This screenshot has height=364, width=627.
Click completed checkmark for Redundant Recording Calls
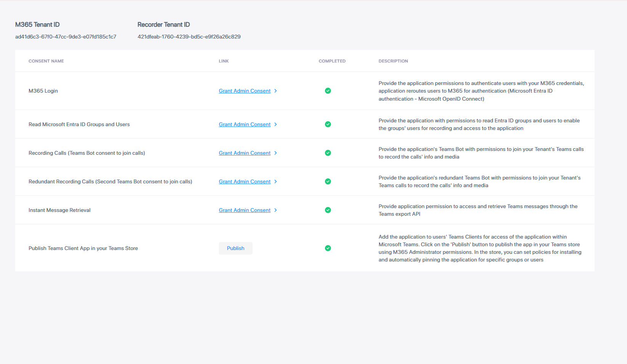328,181
